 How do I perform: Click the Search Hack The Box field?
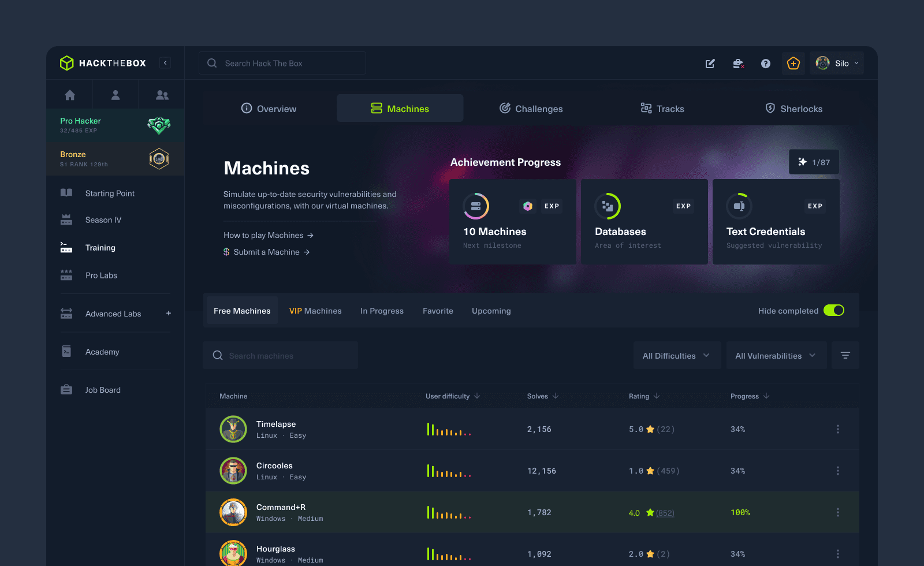pyautogui.click(x=282, y=63)
